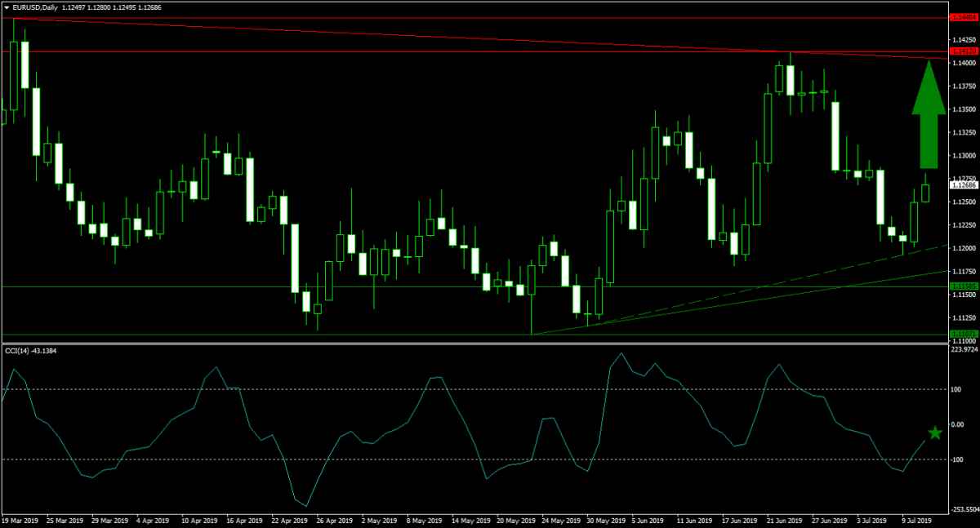Click the 1.13000 price scale value
Viewport: 980px width, 528px height.
[964, 155]
